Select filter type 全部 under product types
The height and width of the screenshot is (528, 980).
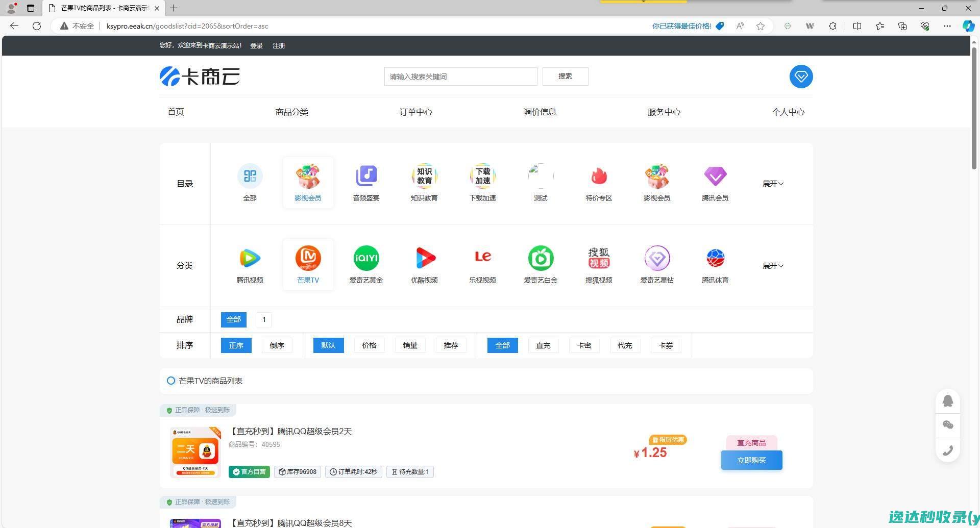[502, 345]
